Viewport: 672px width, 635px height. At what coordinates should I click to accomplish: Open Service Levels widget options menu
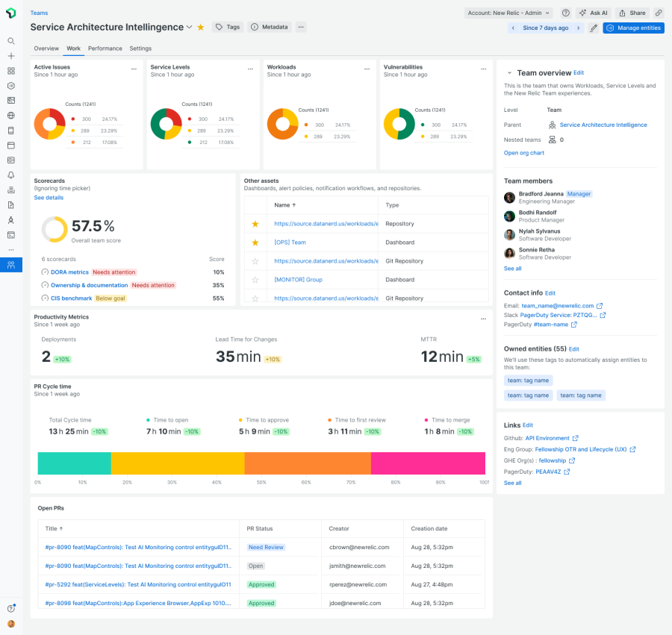click(251, 69)
